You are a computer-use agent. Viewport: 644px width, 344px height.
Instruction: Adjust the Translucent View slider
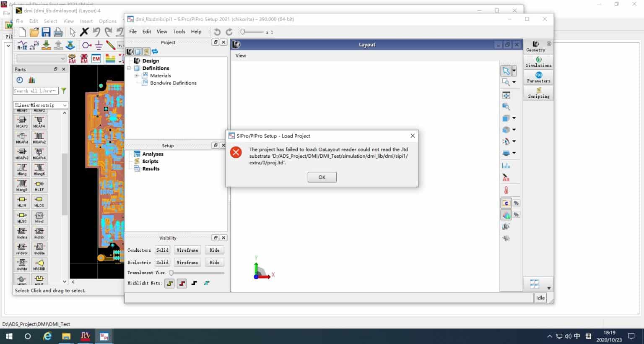pyautogui.click(x=171, y=273)
